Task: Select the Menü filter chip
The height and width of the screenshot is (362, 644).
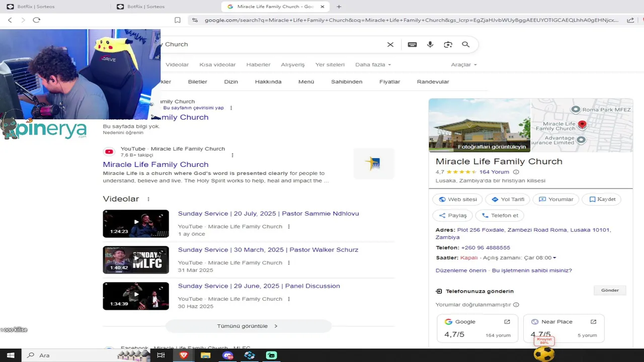Action: click(306, 81)
